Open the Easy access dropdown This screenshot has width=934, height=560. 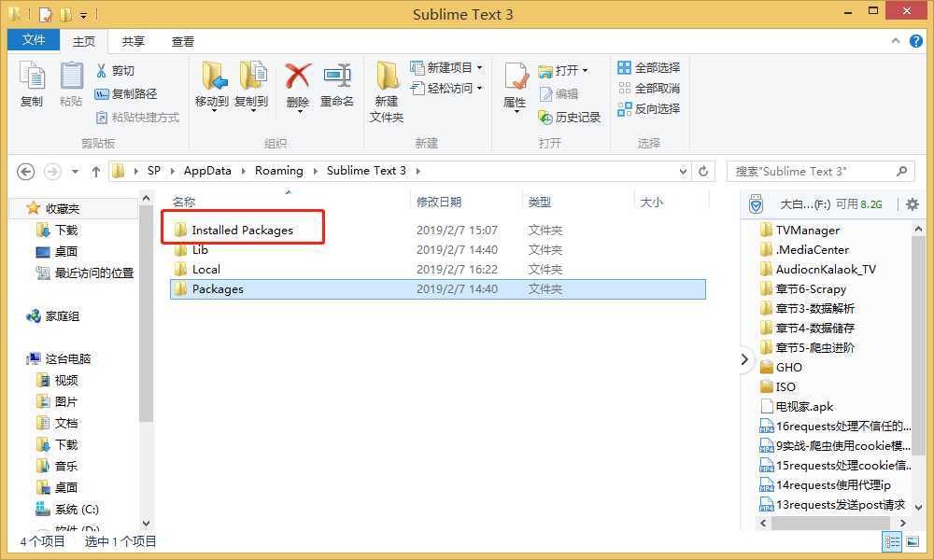(446, 88)
